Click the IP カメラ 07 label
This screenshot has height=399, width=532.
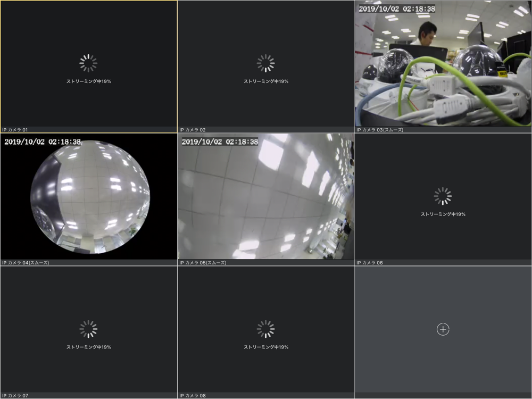[15, 396]
